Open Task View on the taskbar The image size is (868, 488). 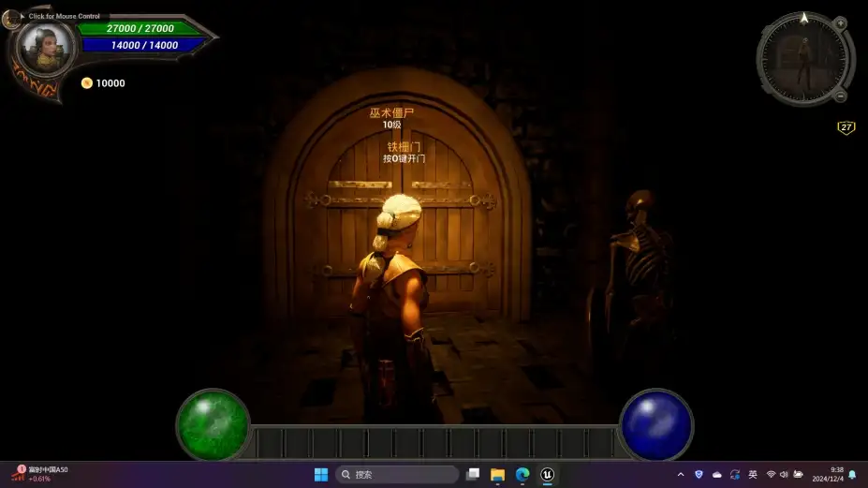pos(473,475)
